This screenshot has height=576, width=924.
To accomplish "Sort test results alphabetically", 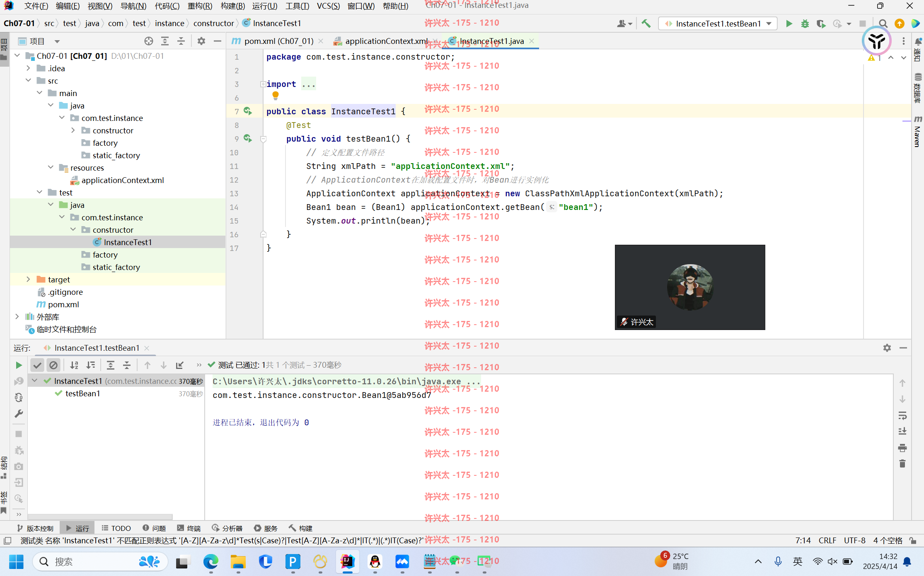I will (x=74, y=365).
